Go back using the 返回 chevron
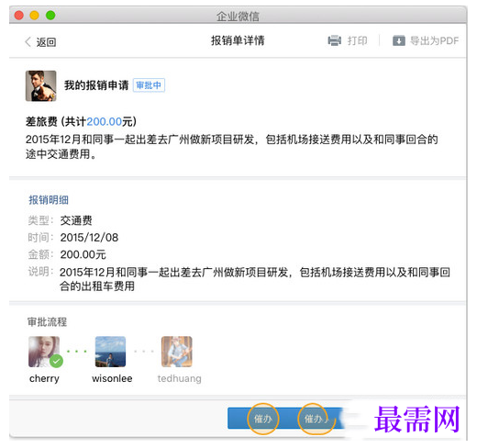 coord(28,41)
